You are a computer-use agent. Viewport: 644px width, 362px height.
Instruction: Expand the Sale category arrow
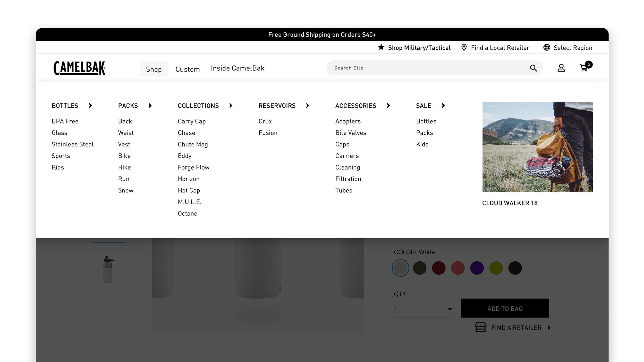tap(443, 105)
